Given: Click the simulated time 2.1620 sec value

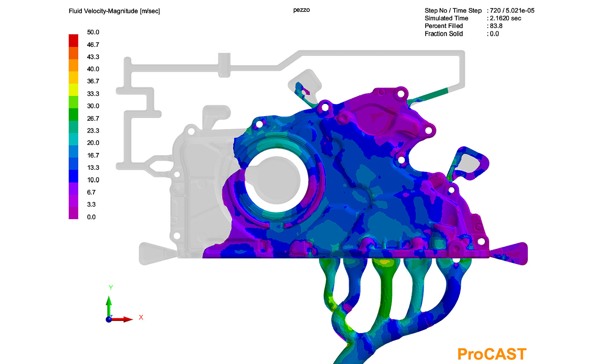Looking at the screenshot, I should [x=505, y=18].
